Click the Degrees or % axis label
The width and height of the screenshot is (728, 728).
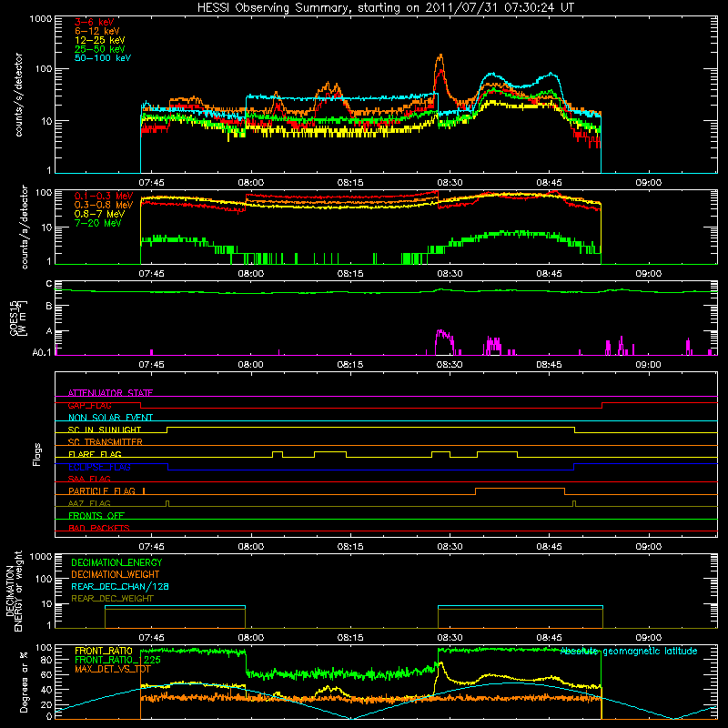pyautogui.click(x=24, y=682)
